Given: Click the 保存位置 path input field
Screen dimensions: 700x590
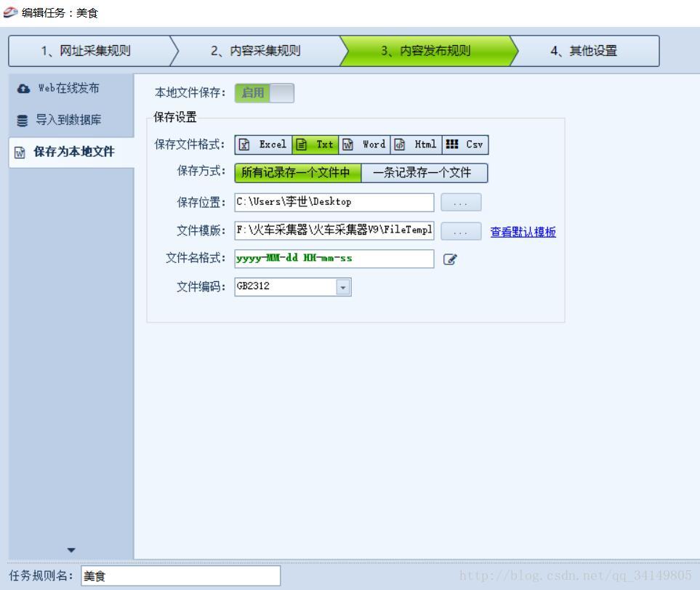Looking at the screenshot, I should tap(334, 202).
